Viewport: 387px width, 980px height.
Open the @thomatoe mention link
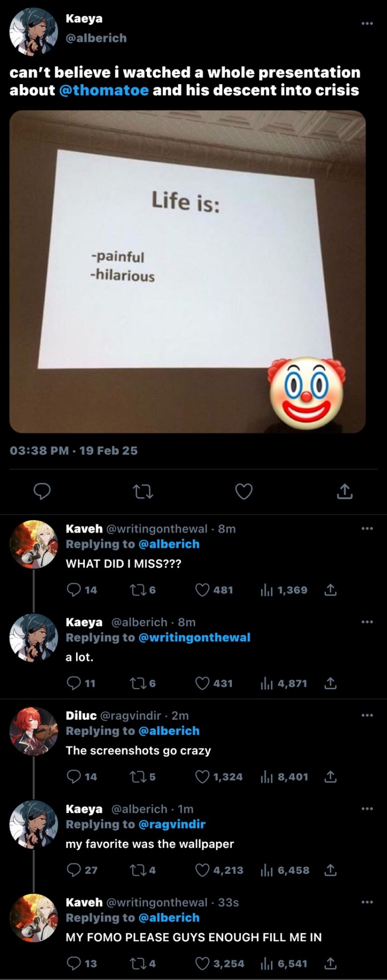(x=104, y=90)
